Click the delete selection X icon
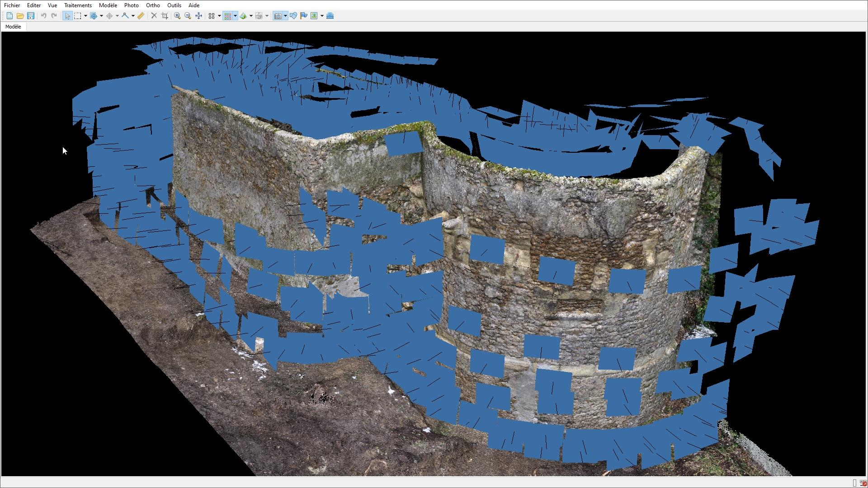 pos(154,16)
